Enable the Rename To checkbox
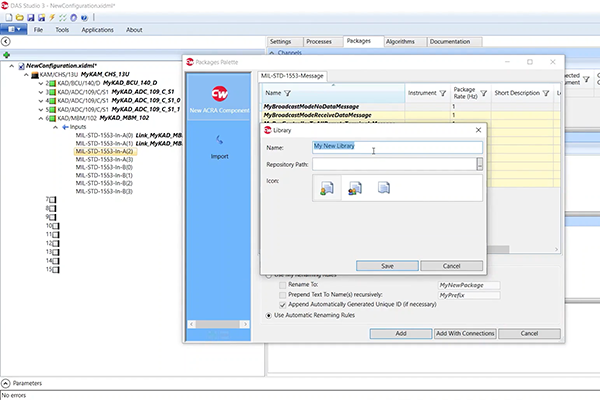600x400 pixels. click(x=282, y=285)
